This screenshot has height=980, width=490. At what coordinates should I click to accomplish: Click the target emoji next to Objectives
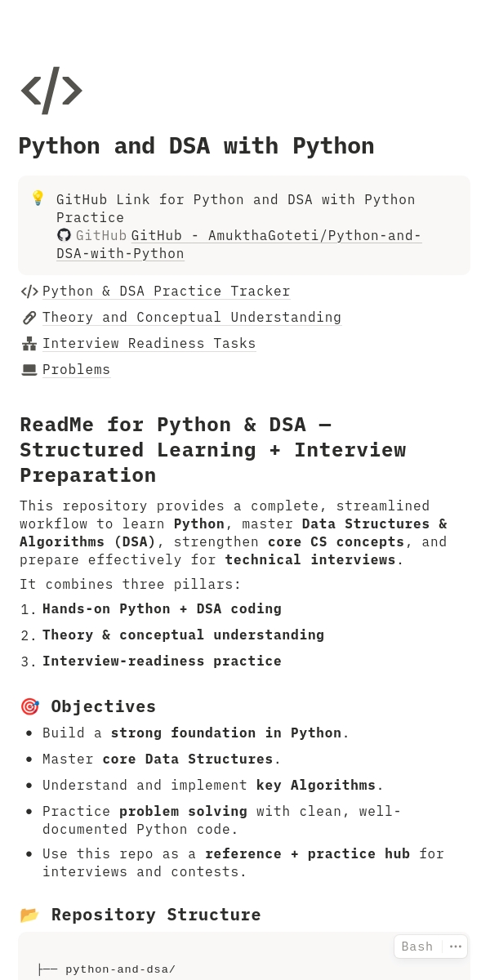30,706
